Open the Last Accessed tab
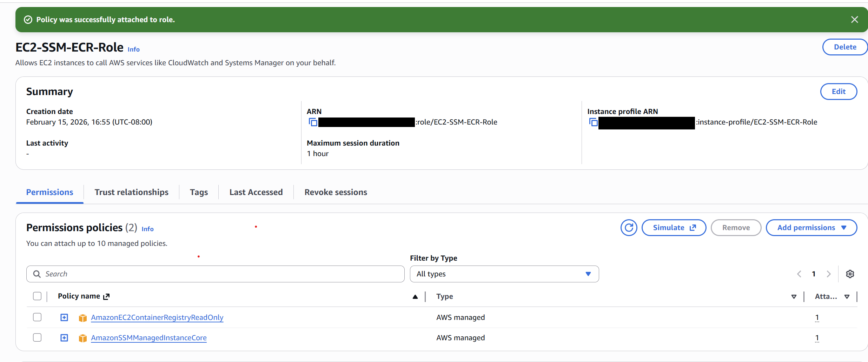 coord(256,192)
